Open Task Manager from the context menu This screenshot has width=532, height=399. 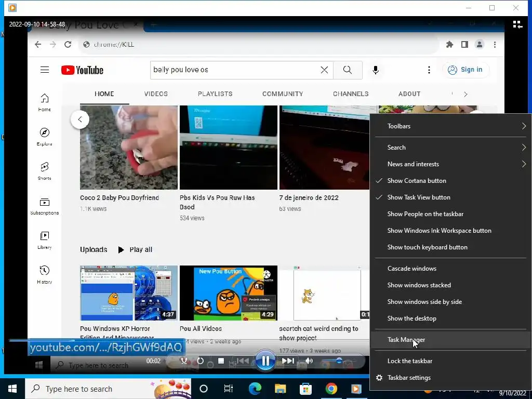[x=450, y=340]
